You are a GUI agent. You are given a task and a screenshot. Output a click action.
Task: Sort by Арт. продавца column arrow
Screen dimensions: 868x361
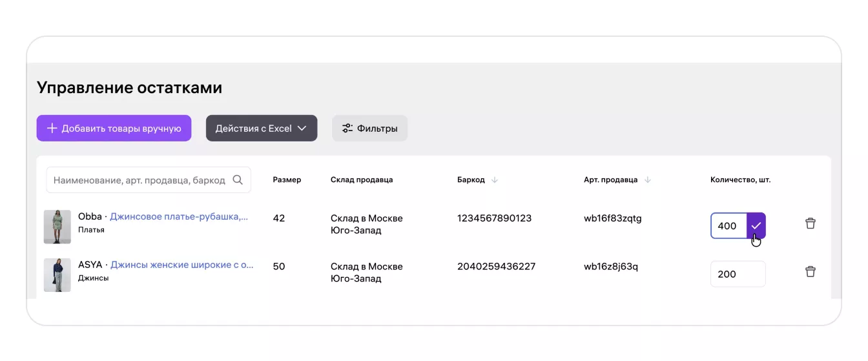(648, 180)
